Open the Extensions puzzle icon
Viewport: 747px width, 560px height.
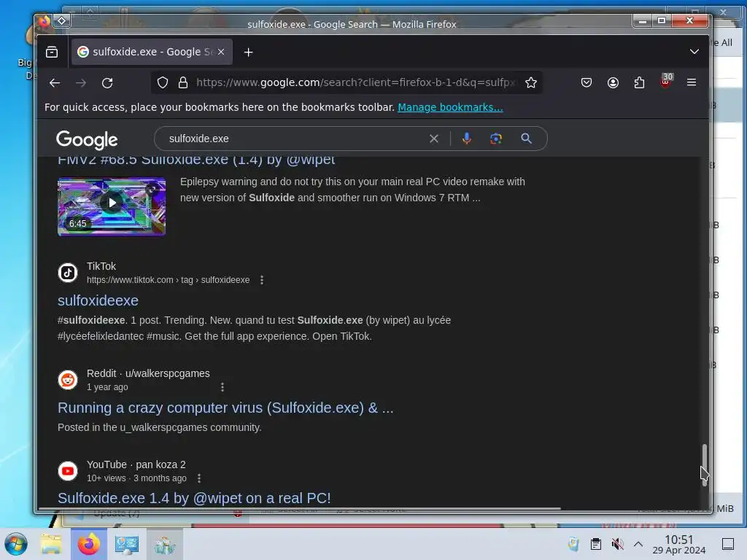point(639,83)
